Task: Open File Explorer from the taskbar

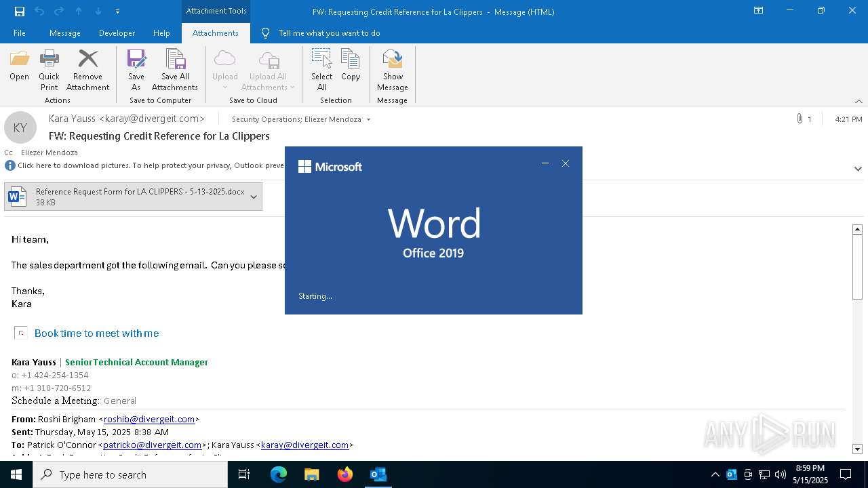Action: click(x=311, y=474)
